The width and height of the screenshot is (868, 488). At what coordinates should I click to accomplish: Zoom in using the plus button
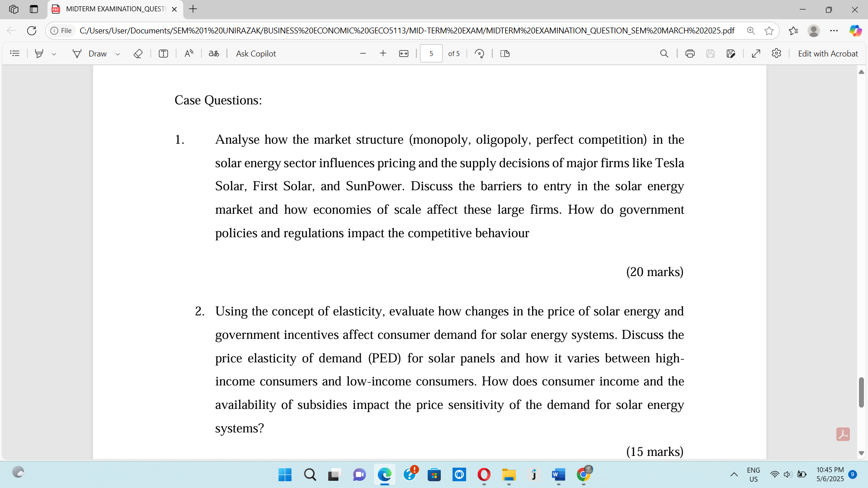click(383, 53)
